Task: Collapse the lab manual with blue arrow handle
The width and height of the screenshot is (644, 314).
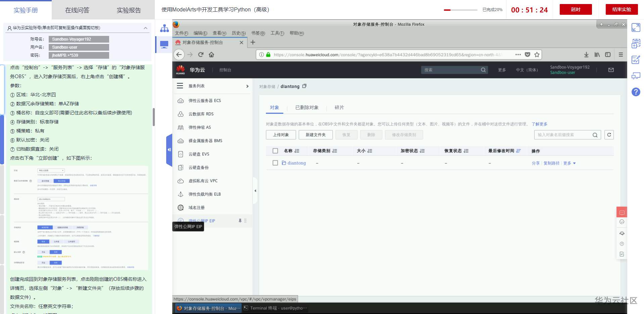Action: click(x=169, y=150)
